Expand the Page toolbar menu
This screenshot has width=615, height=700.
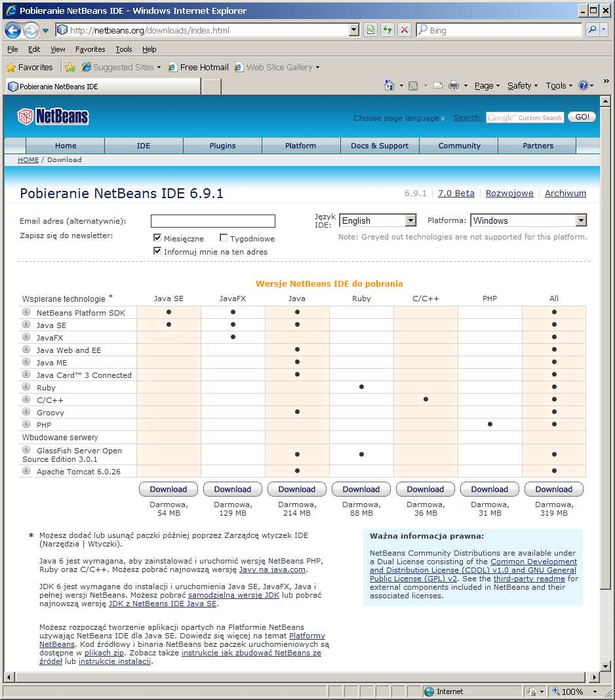pyautogui.click(x=487, y=86)
